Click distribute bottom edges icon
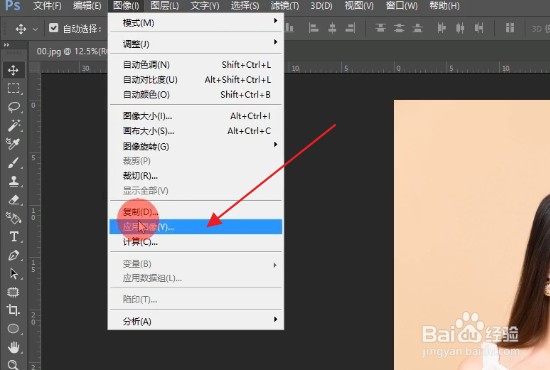This screenshot has height=370, width=550. tap(417, 28)
